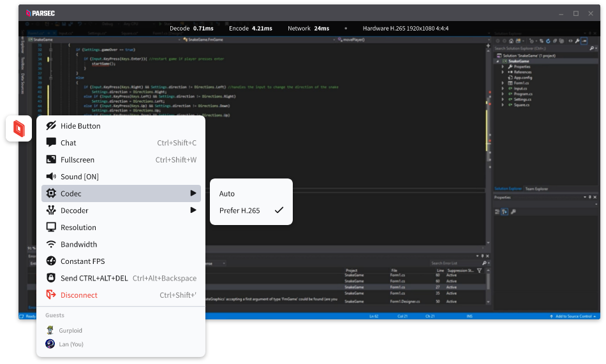Open Resolution settings in Parsec menu

click(121, 227)
